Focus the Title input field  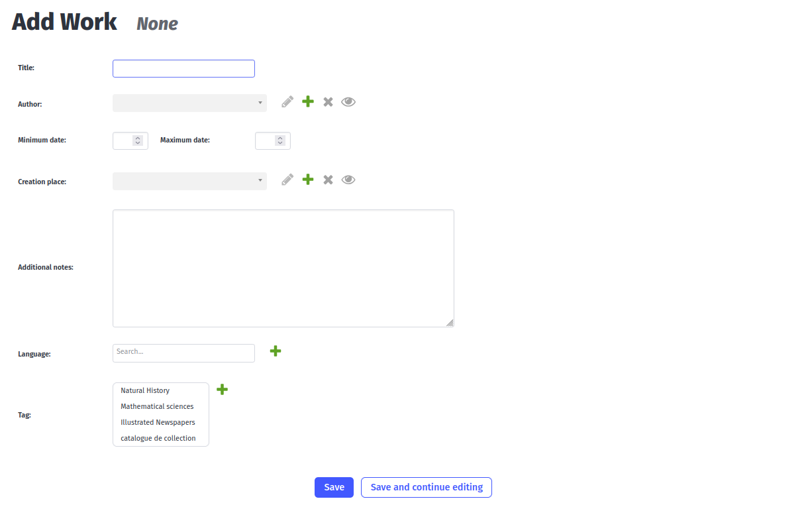[x=183, y=68]
